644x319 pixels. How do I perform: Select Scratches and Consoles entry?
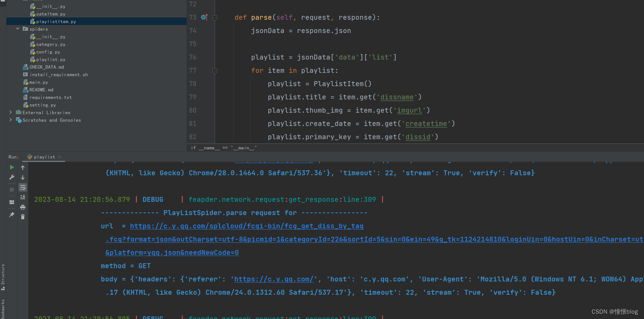coord(52,120)
